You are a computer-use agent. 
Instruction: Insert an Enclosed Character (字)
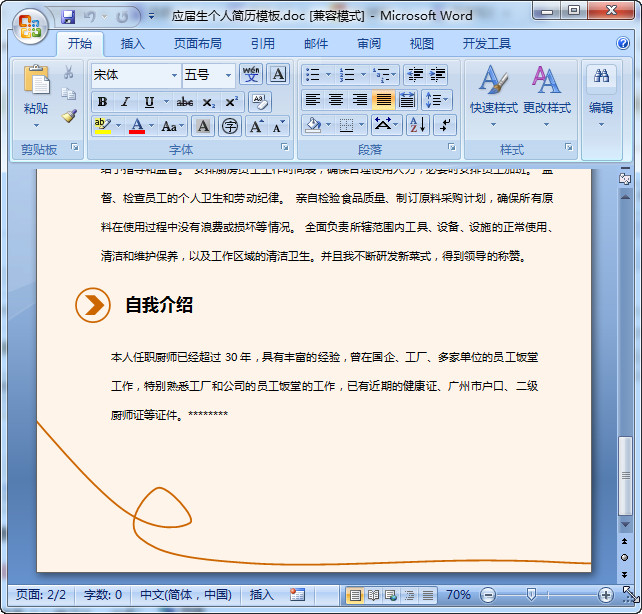[230, 126]
